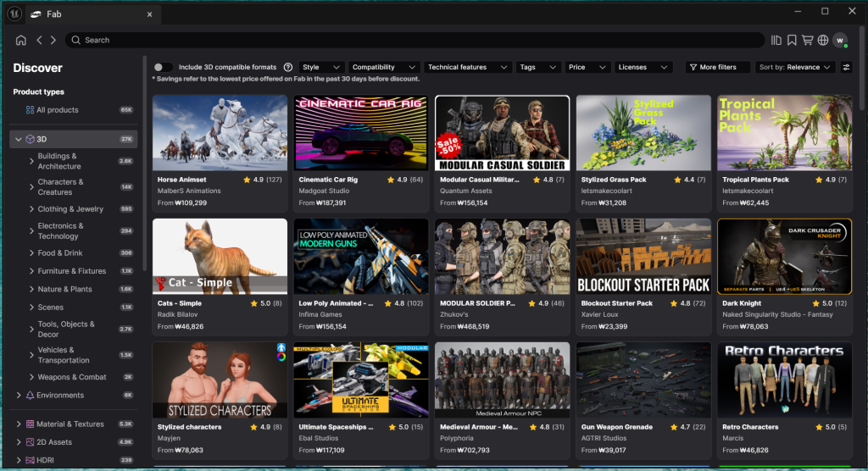Click the HDRI category icon
The height and width of the screenshot is (471, 868).
(31, 460)
